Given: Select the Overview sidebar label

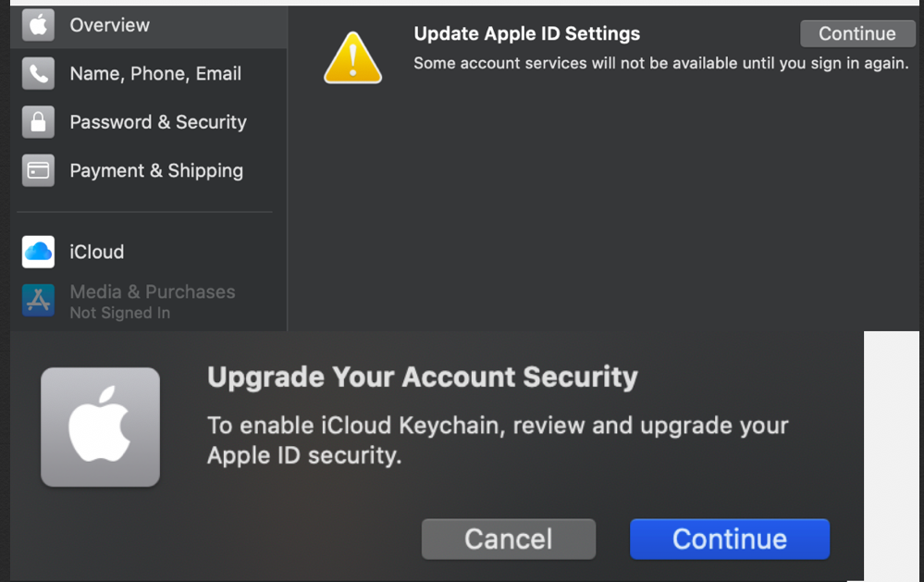Looking at the screenshot, I should point(109,25).
